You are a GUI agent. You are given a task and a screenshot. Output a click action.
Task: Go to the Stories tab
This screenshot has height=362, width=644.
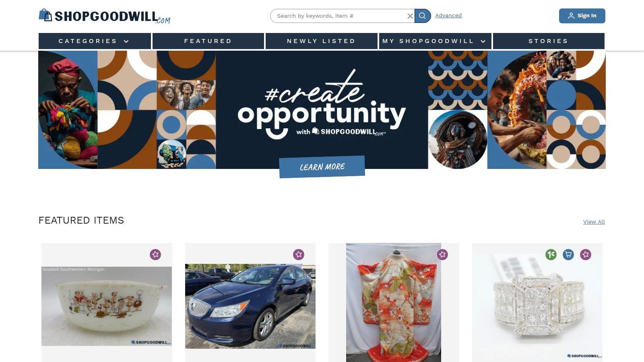pos(549,41)
